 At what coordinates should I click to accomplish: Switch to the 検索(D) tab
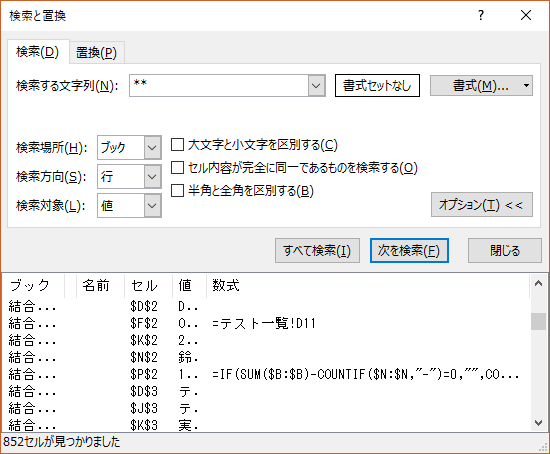(x=38, y=52)
